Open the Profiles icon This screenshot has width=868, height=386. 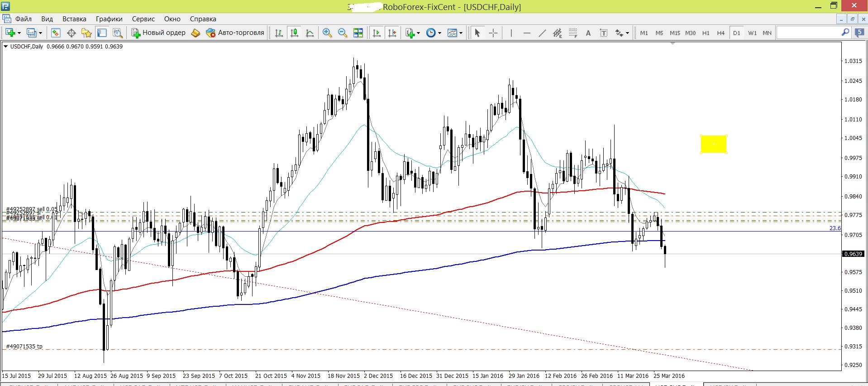(x=31, y=33)
